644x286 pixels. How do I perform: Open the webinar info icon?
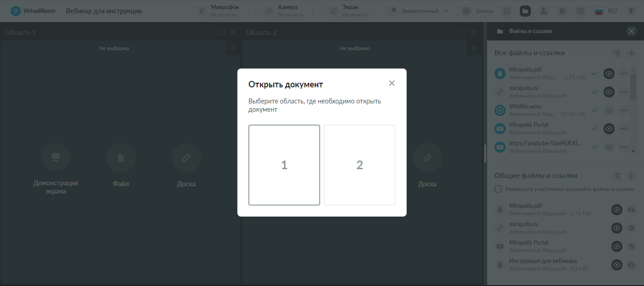(x=562, y=11)
